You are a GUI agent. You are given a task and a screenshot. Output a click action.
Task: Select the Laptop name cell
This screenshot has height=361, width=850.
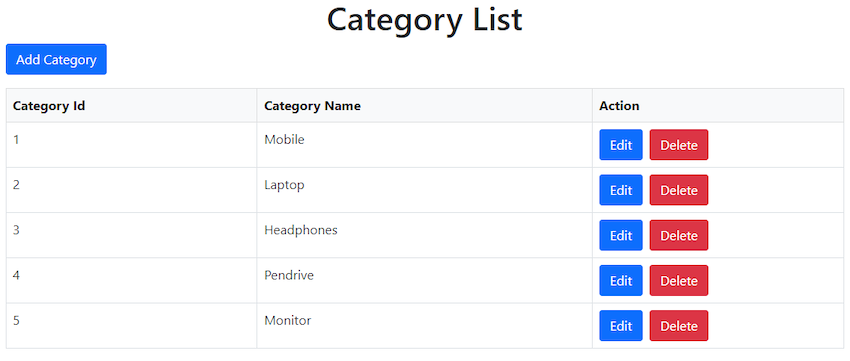[x=424, y=190]
